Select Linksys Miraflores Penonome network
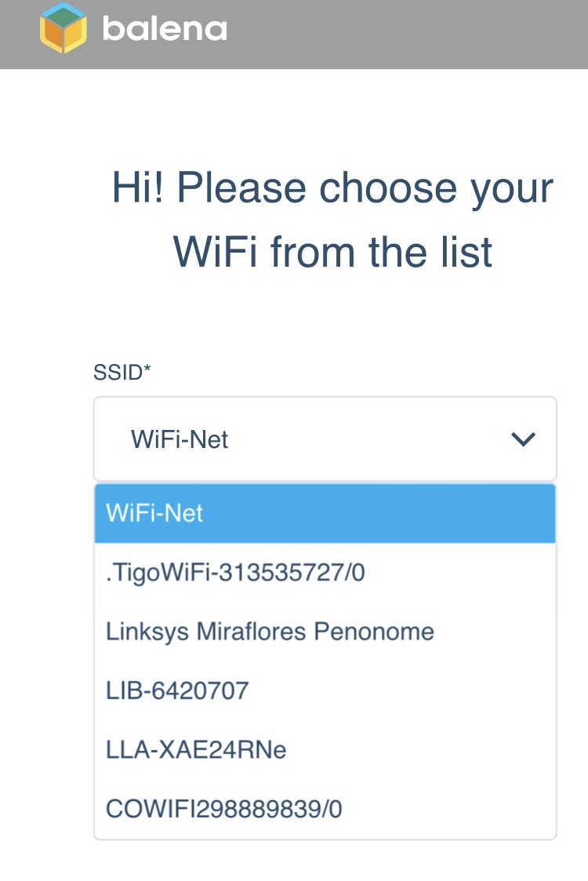Viewport: 588px width, 881px height. (270, 632)
